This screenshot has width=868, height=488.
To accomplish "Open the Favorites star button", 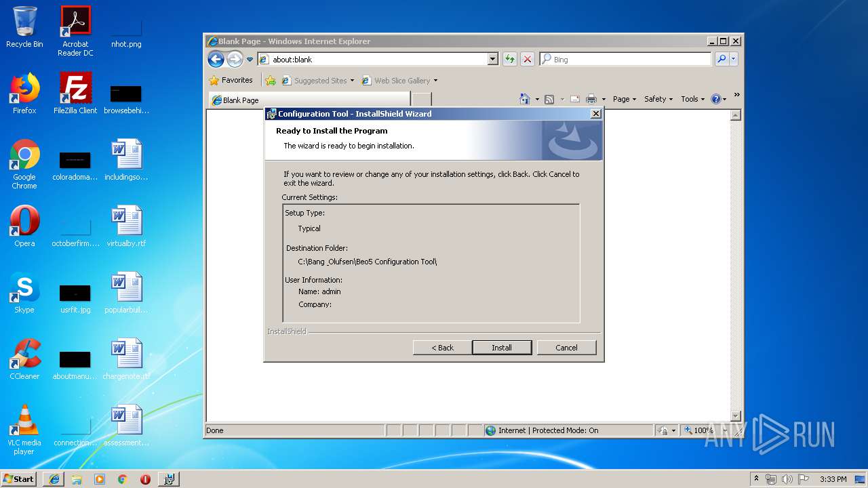I will pos(231,80).
